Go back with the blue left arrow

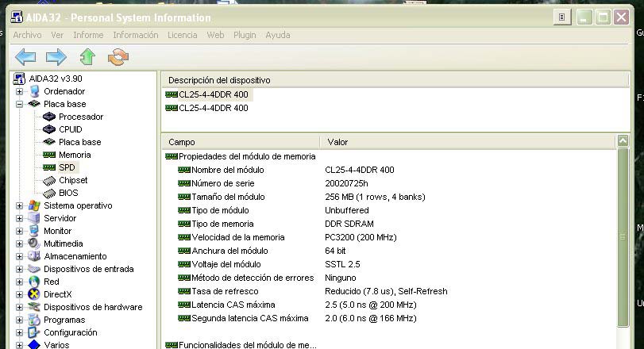pyautogui.click(x=25, y=57)
